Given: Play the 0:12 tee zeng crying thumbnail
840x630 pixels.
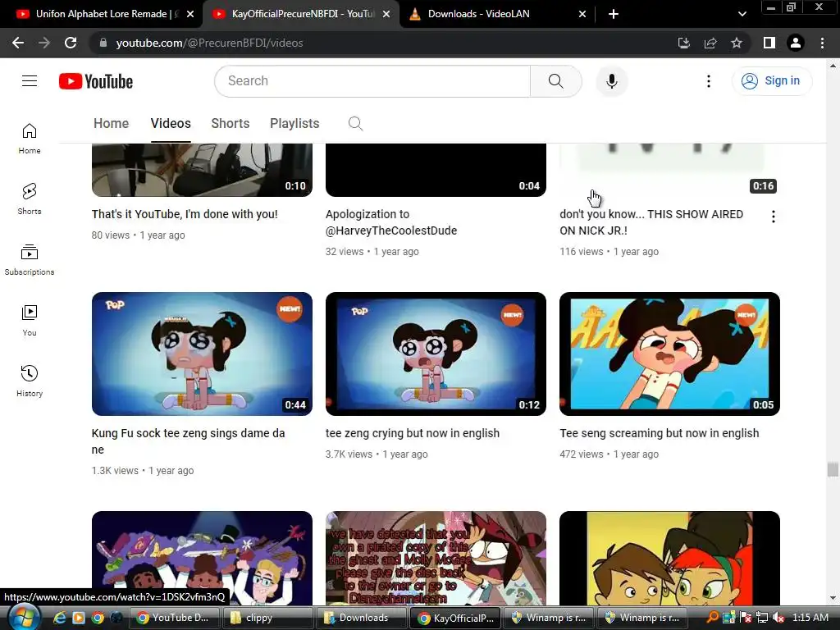Looking at the screenshot, I should [436, 354].
